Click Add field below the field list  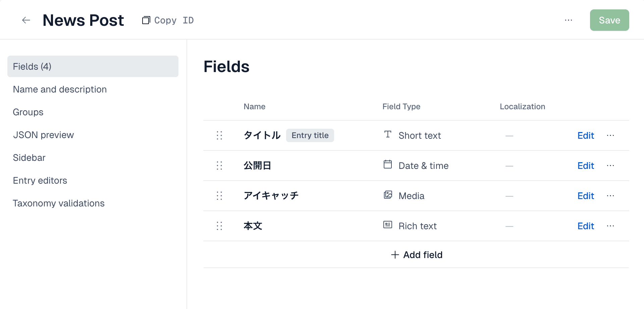pyautogui.click(x=416, y=255)
